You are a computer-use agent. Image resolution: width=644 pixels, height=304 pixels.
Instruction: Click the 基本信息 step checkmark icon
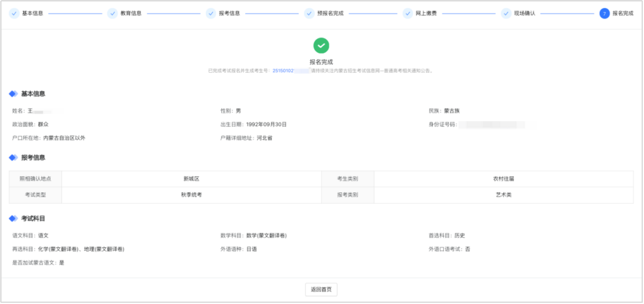(x=14, y=13)
